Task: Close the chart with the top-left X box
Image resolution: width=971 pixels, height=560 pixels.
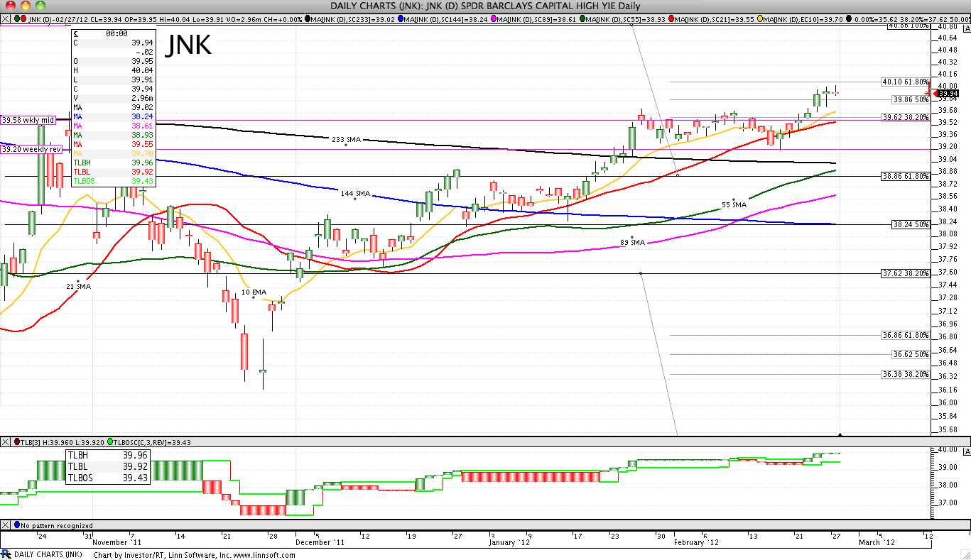Action: click(5, 18)
